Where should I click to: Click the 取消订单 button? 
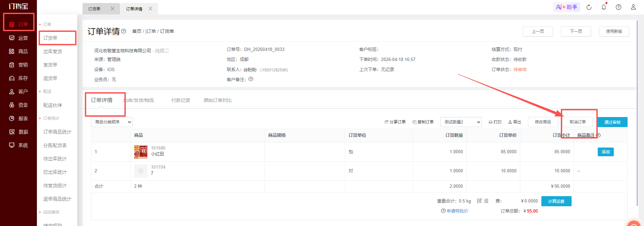click(x=578, y=122)
